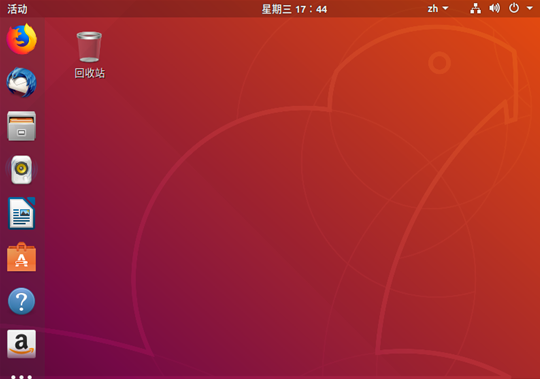Open Ubuntu Software center

tap(21, 257)
